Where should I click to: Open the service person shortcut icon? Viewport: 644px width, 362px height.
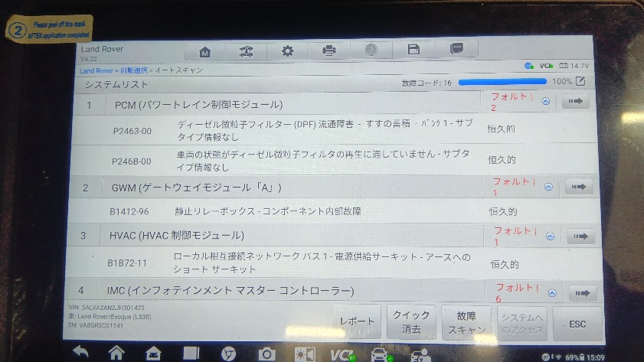pos(420,355)
